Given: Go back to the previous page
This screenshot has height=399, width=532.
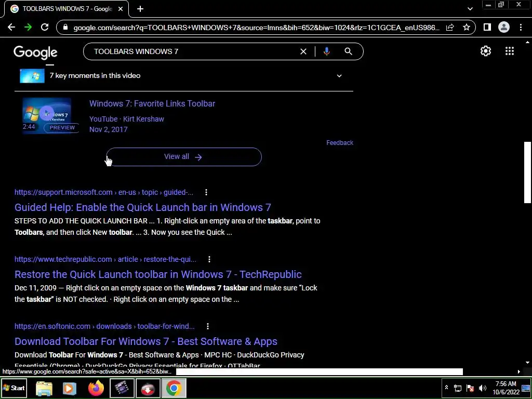Looking at the screenshot, I should (x=11, y=27).
